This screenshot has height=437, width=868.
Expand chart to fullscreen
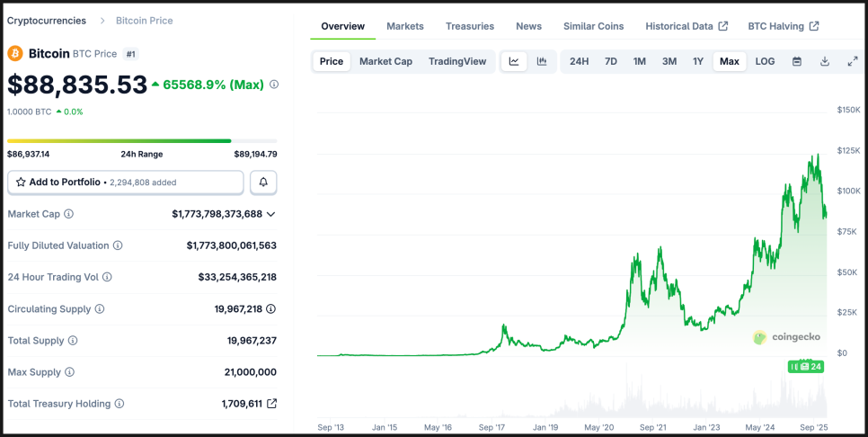[853, 61]
